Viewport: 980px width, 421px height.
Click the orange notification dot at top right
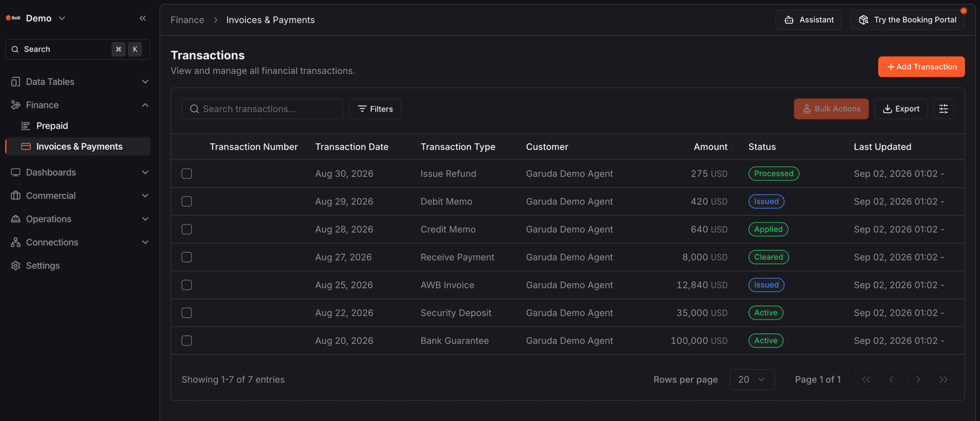tap(963, 11)
